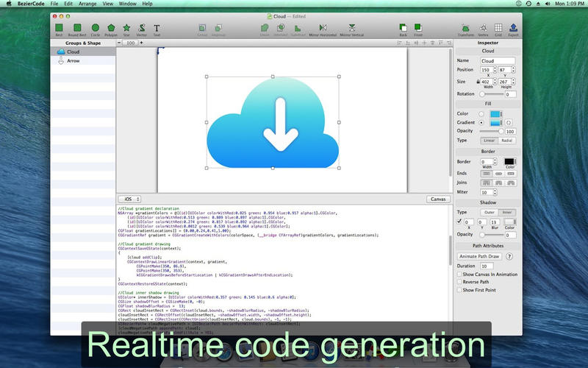Uncheck the shadow enable checkbox
Viewport: 588px width, 368px height.
(x=459, y=221)
